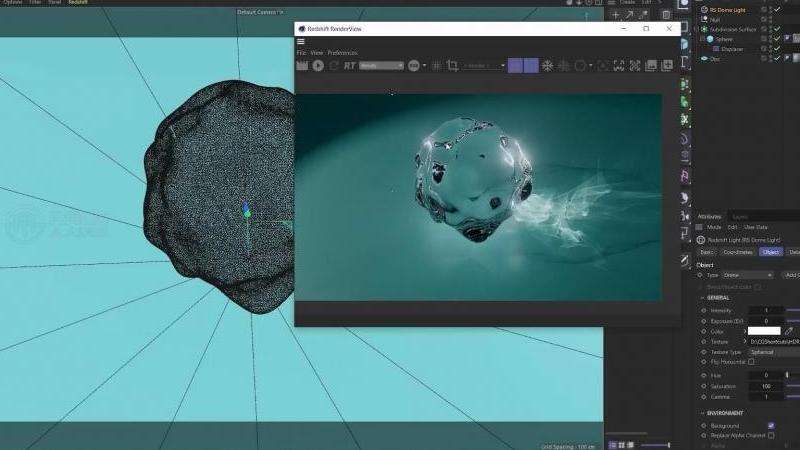Screen dimensions: 800x450
Task: Click the Exposure (EV) value field
Action: pos(765,321)
